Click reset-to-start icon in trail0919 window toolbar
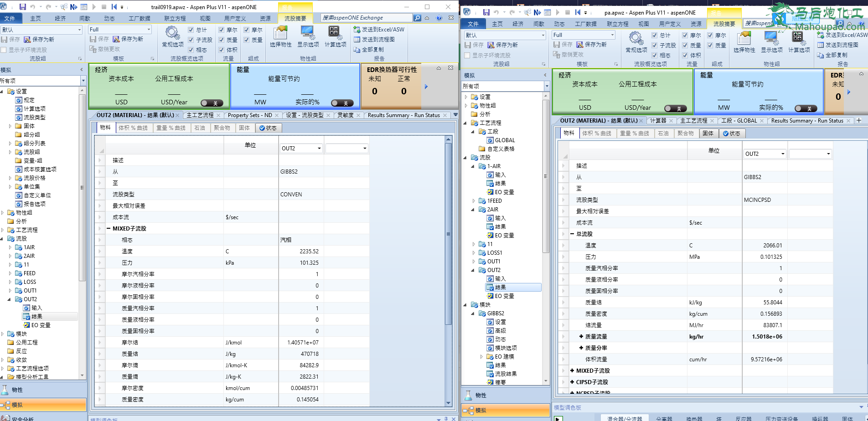The width and height of the screenshot is (868, 421). 114,7
